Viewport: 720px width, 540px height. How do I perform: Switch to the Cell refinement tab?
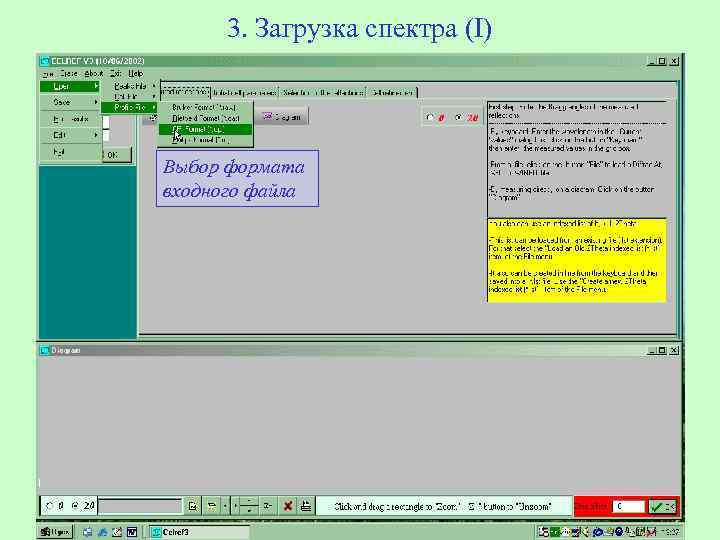[x=392, y=92]
